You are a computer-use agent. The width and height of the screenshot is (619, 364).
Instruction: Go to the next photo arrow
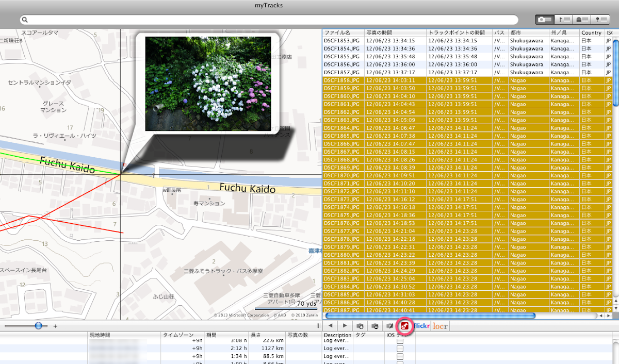pyautogui.click(x=344, y=326)
